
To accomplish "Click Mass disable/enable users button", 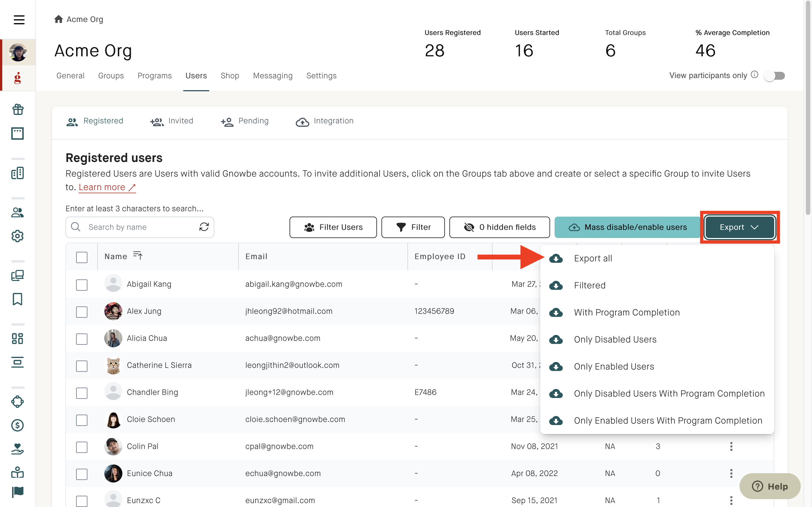I will point(627,227).
